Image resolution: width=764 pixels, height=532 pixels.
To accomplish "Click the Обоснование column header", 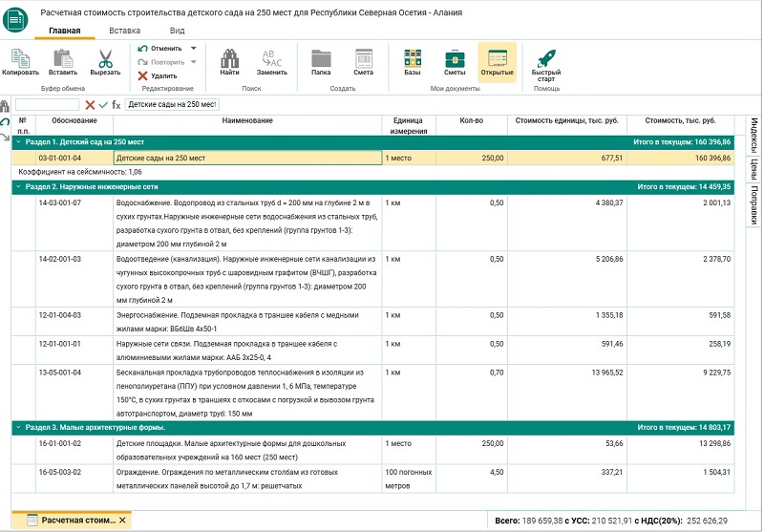I will (74, 125).
